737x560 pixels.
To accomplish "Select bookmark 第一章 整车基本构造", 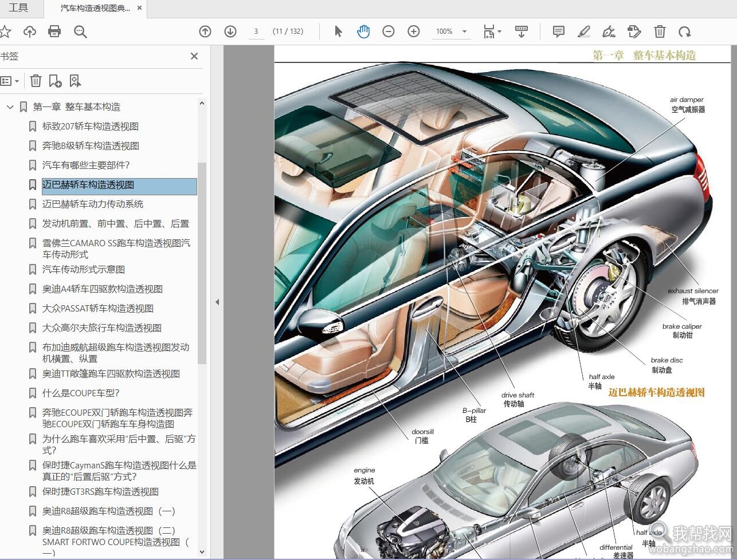I will [x=77, y=107].
